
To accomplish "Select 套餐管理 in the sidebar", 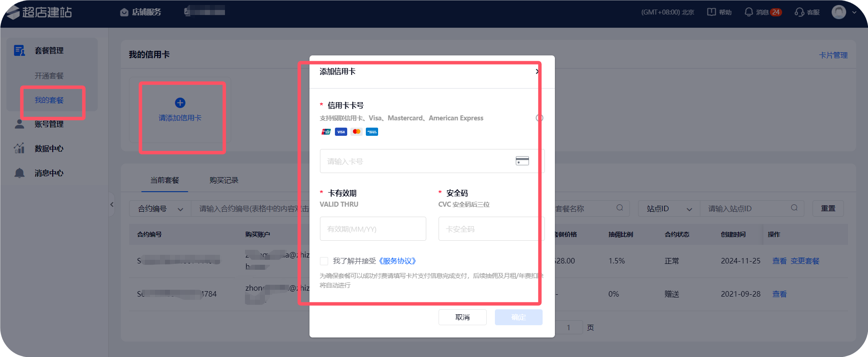I will [49, 50].
